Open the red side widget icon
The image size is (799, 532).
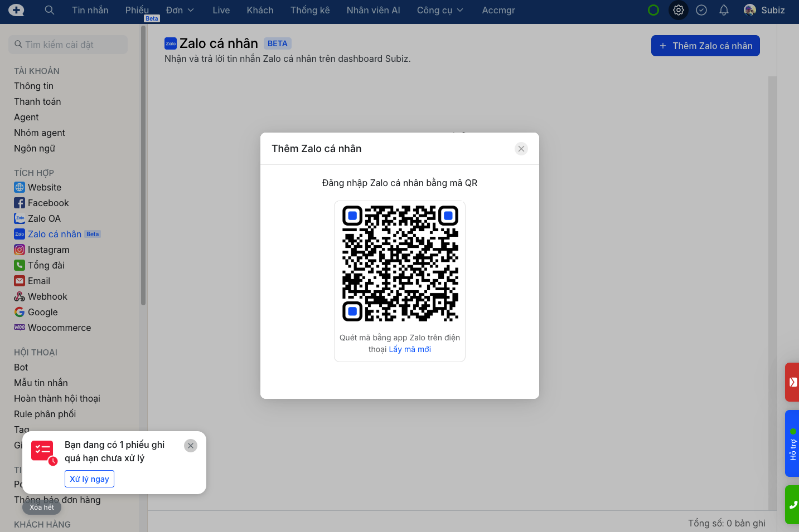(792, 382)
